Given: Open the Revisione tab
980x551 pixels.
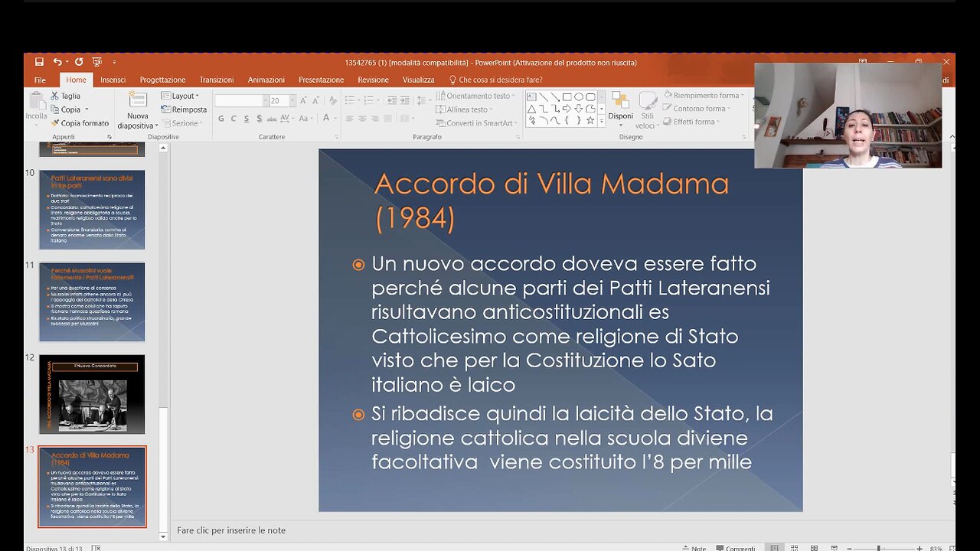Looking at the screenshot, I should click(x=373, y=80).
